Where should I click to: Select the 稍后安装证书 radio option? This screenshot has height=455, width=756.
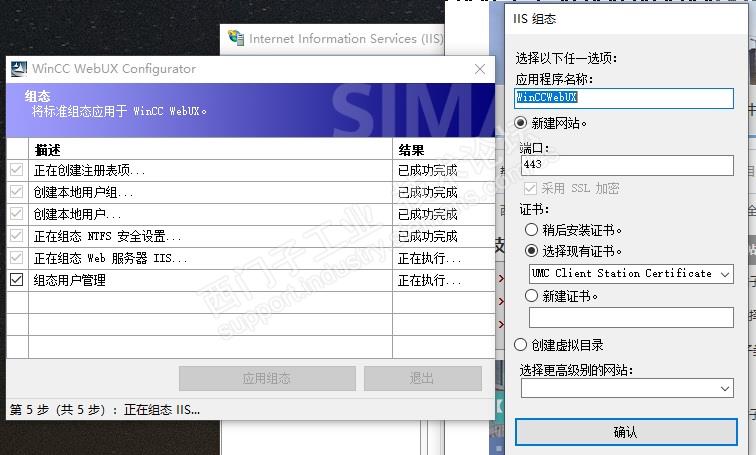pos(531,229)
